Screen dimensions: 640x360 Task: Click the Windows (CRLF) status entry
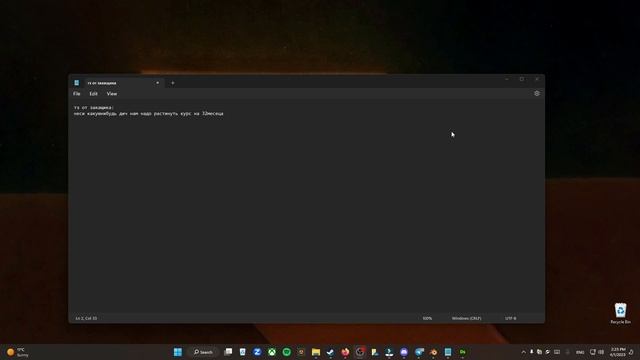pyautogui.click(x=467, y=318)
